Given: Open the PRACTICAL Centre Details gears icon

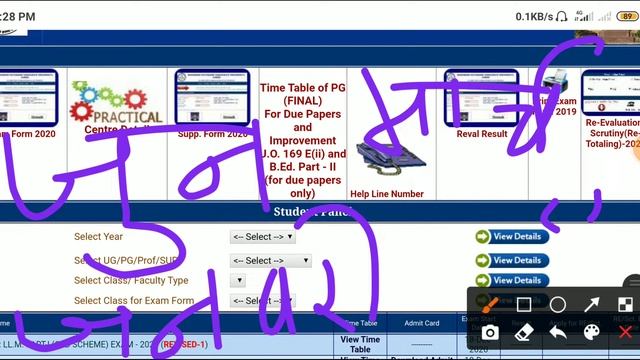Looking at the screenshot, I should [116, 101].
